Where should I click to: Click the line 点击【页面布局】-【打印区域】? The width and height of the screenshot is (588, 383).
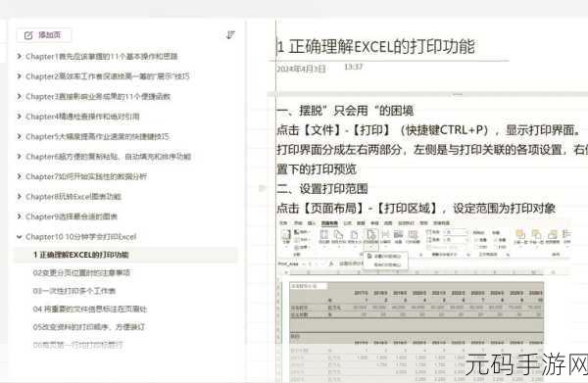tap(416, 208)
